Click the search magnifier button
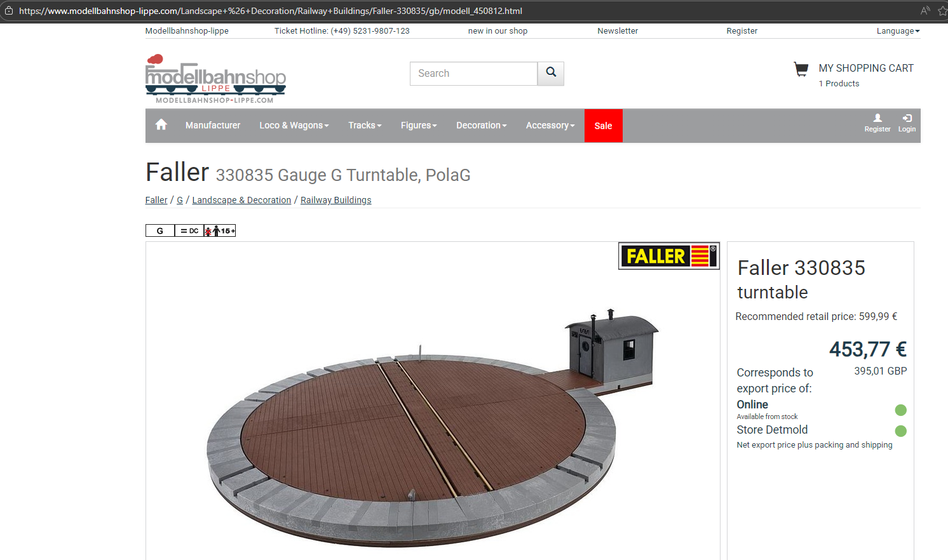 tap(551, 73)
